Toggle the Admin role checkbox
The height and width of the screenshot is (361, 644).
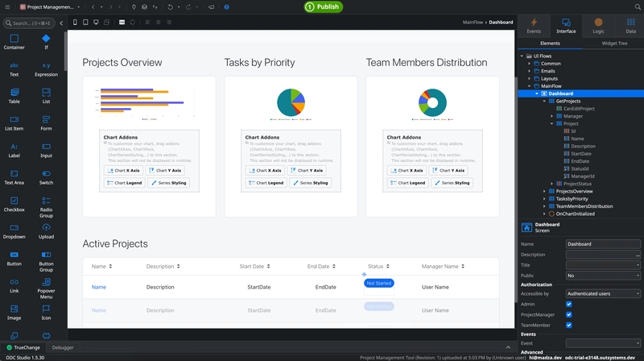tap(569, 305)
